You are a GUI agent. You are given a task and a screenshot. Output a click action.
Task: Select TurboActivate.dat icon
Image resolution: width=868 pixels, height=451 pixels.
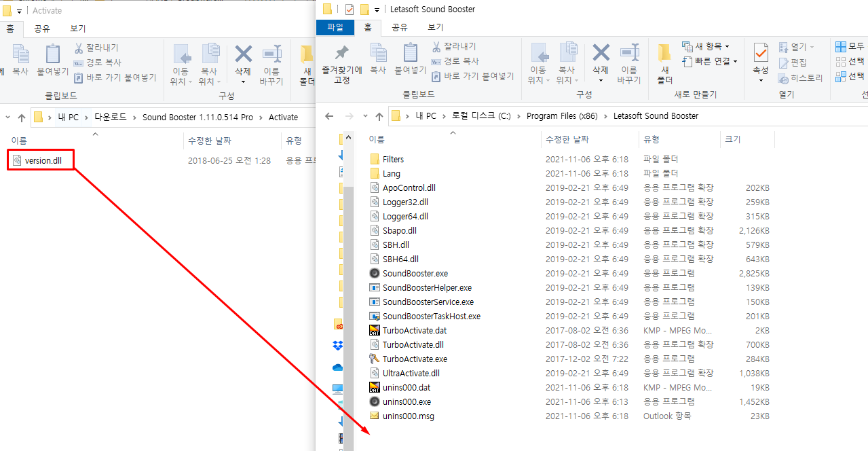click(374, 330)
